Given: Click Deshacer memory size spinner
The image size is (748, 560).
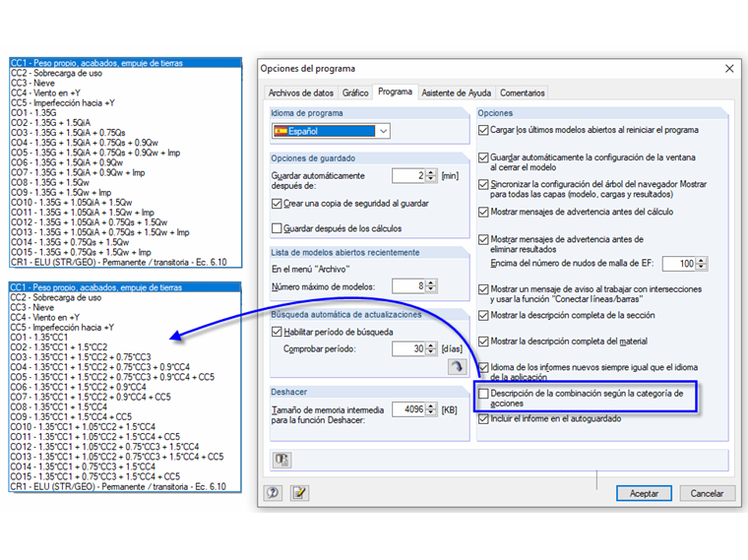Looking at the screenshot, I should 431,409.
